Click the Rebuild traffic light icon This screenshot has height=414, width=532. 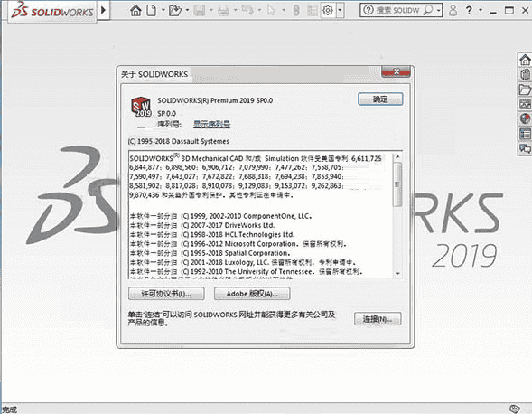tap(296, 11)
